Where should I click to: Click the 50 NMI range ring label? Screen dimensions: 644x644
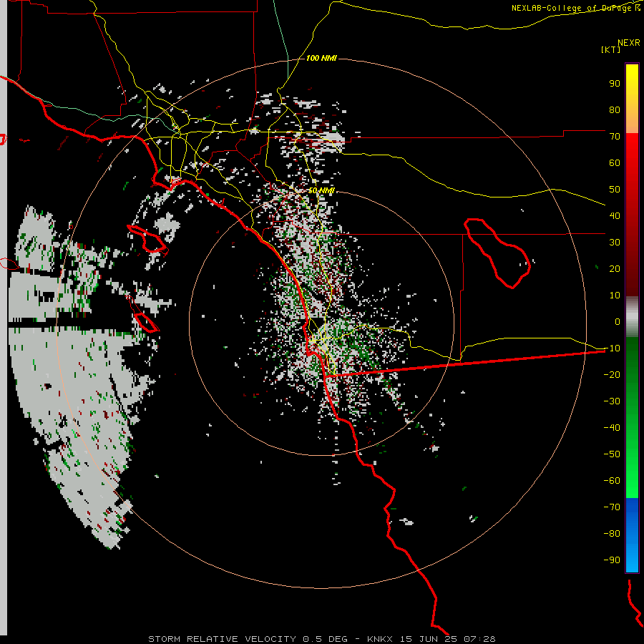321,190
